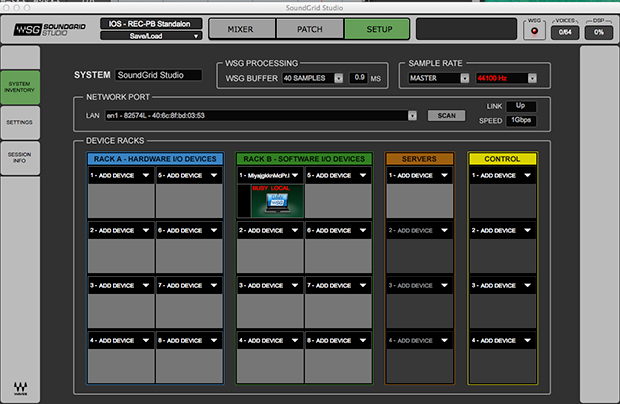Click the IOS - REC-PB Standalone session name
The width and height of the screenshot is (620, 404).
pyautogui.click(x=151, y=24)
